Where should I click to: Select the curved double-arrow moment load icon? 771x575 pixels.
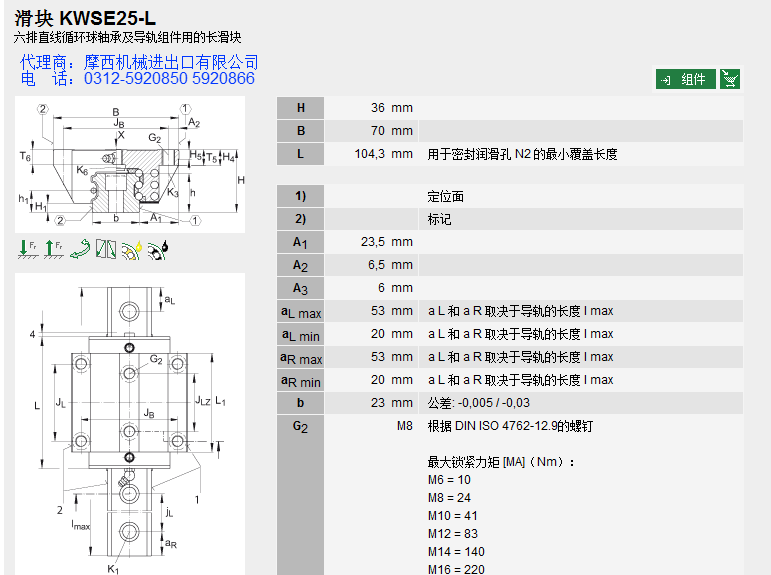click(80, 250)
